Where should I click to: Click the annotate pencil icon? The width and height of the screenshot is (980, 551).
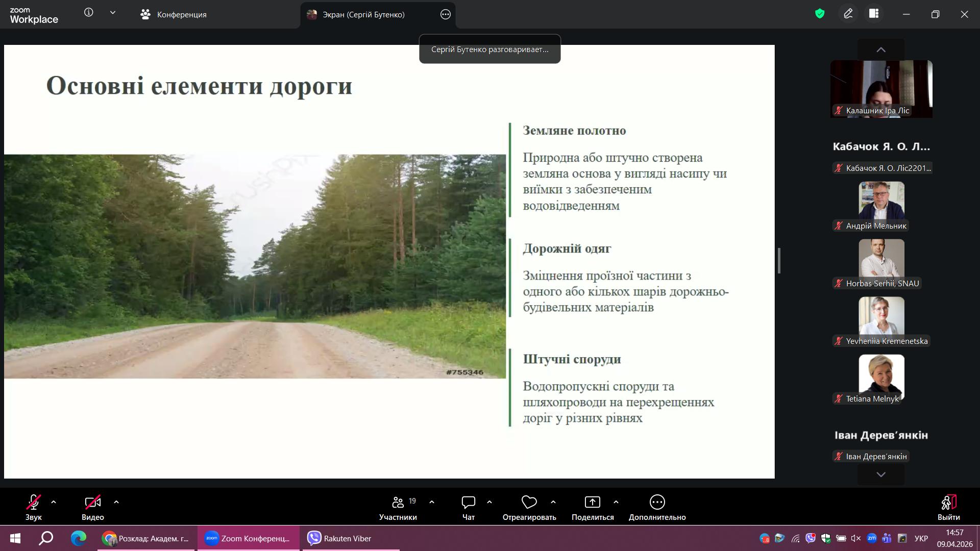click(x=848, y=14)
